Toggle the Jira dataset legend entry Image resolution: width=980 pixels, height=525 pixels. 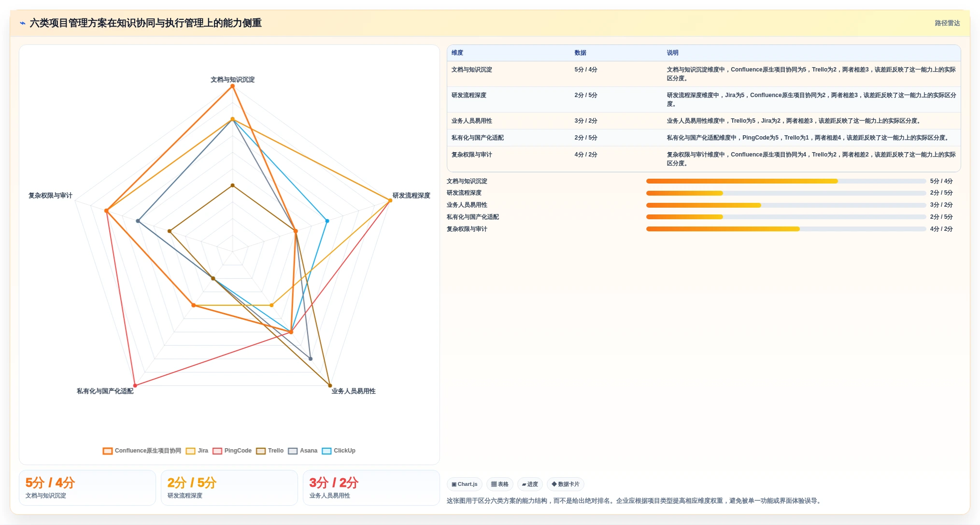click(x=197, y=451)
